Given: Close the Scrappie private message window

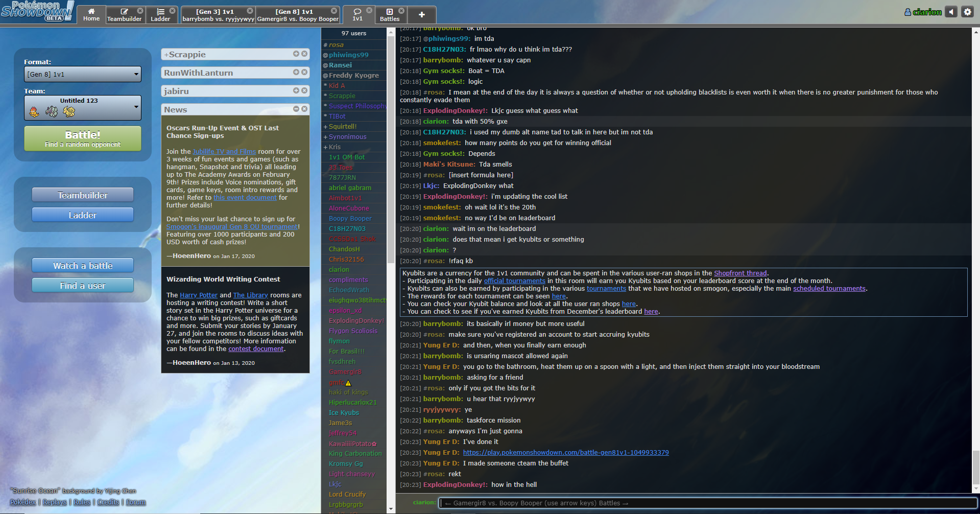Looking at the screenshot, I should pyautogui.click(x=304, y=54).
